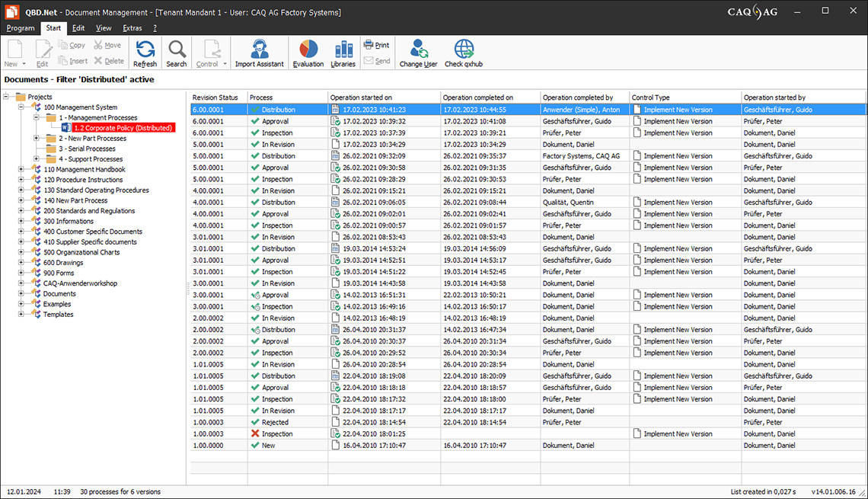Open the Extras menu

pyautogui.click(x=132, y=28)
